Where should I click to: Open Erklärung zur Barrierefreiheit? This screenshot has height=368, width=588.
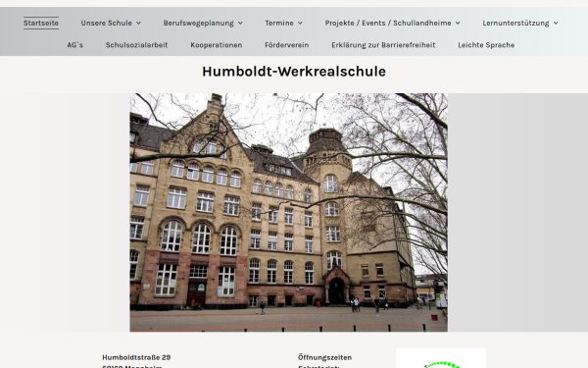pyautogui.click(x=383, y=45)
